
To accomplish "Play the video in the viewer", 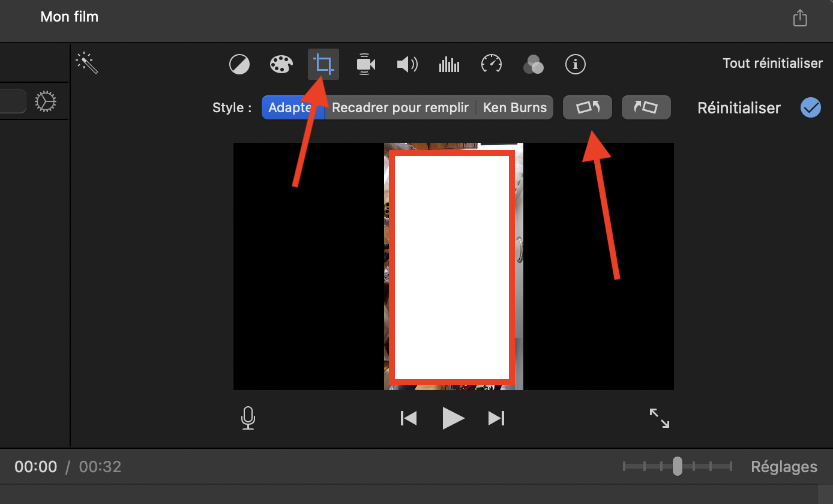I will (x=453, y=418).
